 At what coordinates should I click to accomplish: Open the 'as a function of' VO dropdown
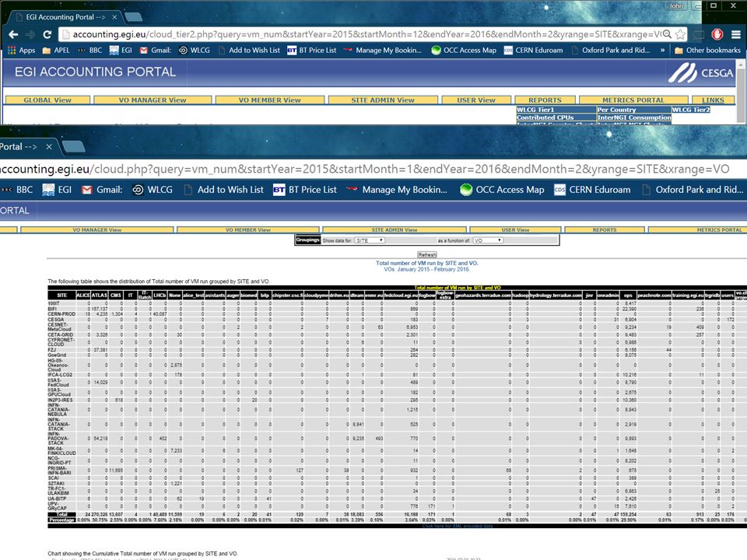click(x=488, y=240)
